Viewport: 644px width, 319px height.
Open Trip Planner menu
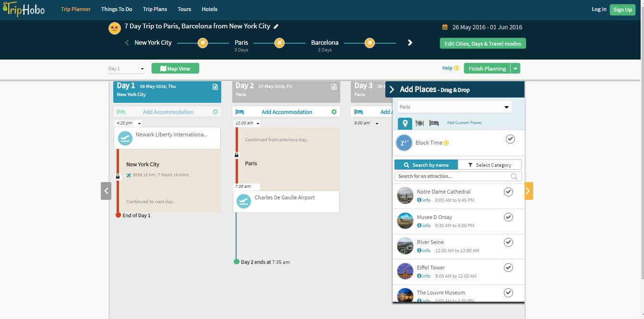(76, 9)
